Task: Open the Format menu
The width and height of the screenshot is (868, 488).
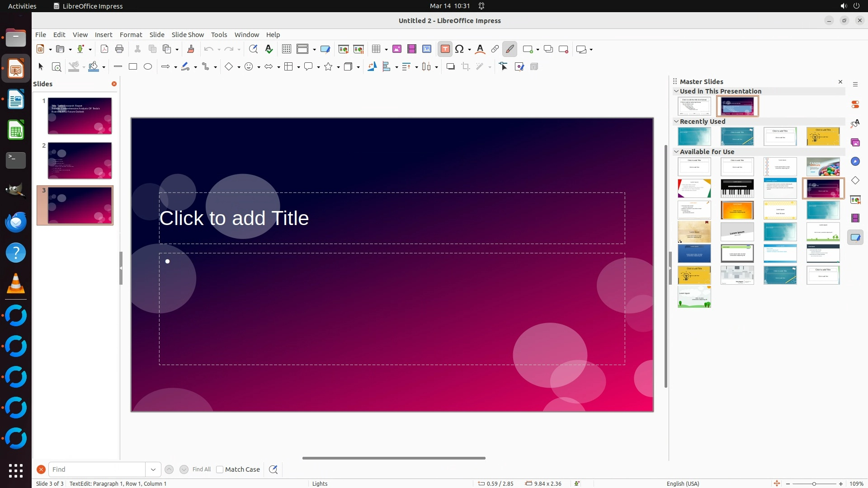Action: 131,35
